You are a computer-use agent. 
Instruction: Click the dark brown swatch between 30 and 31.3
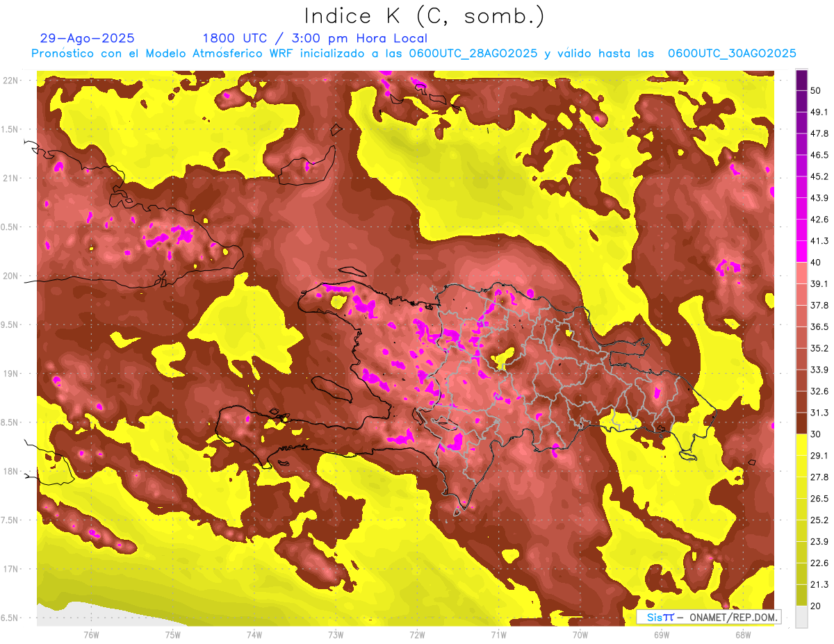point(801,423)
